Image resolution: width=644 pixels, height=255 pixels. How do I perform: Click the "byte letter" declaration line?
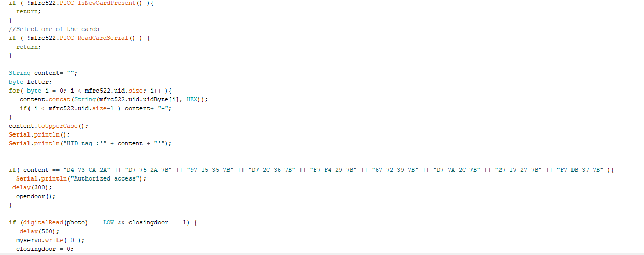(x=31, y=82)
